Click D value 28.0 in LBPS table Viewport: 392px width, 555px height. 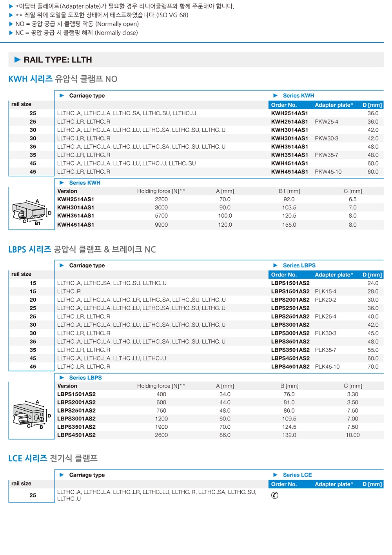pos(373,291)
